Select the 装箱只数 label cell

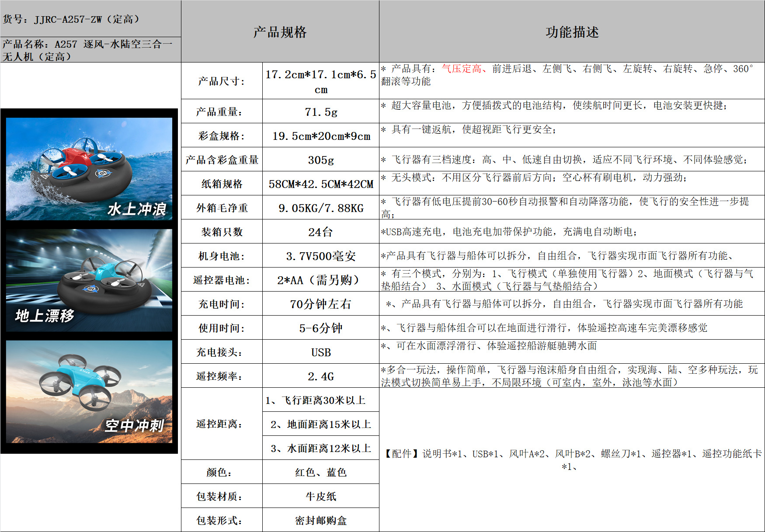click(x=222, y=232)
